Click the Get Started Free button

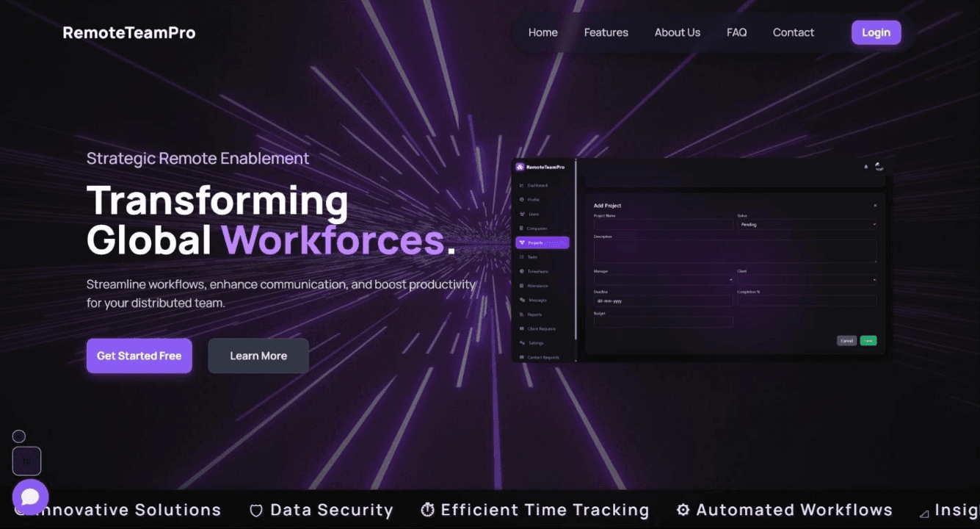pos(139,356)
